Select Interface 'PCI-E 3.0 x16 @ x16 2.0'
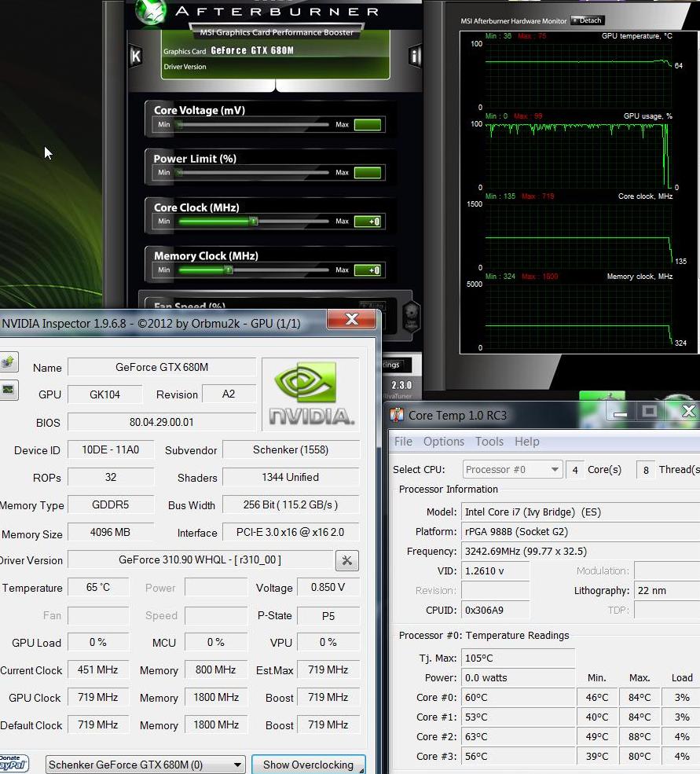The height and width of the screenshot is (774, 700). (x=291, y=532)
